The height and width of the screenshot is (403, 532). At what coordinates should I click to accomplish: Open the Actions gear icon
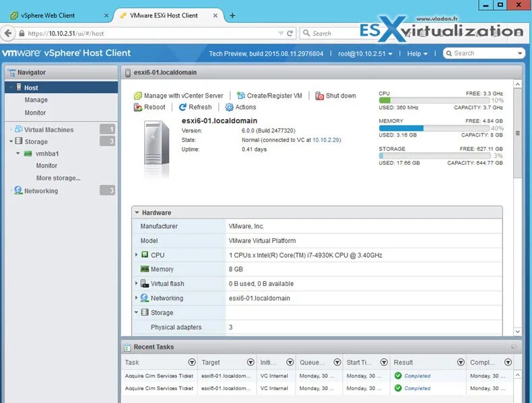[x=230, y=107]
